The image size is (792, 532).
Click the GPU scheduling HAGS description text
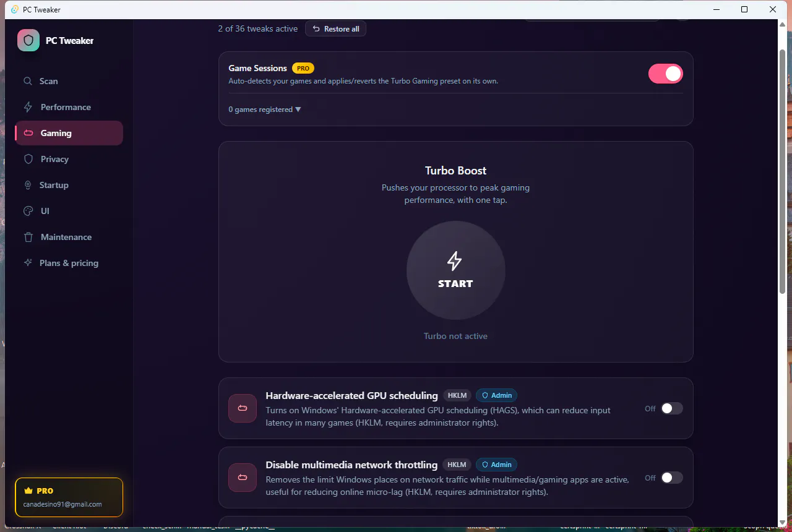pyautogui.click(x=438, y=416)
